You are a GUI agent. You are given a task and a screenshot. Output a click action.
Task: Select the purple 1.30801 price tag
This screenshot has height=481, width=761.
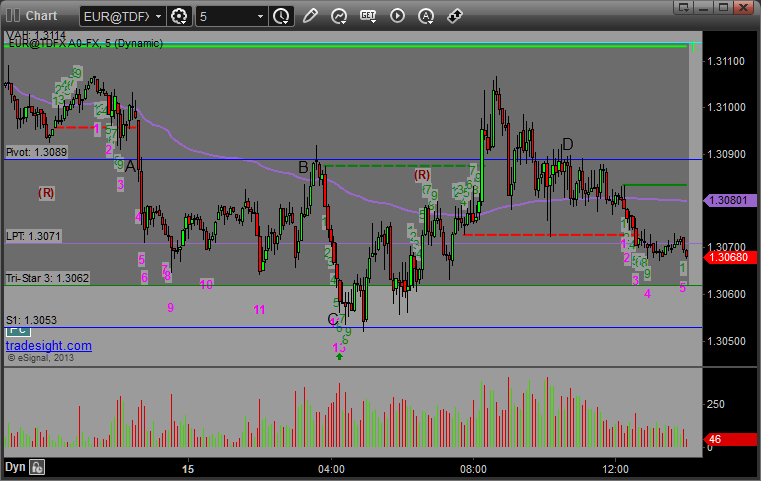(729, 200)
